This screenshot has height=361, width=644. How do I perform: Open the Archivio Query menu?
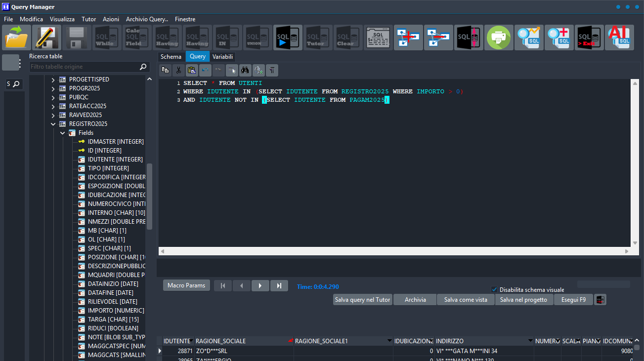point(147,19)
